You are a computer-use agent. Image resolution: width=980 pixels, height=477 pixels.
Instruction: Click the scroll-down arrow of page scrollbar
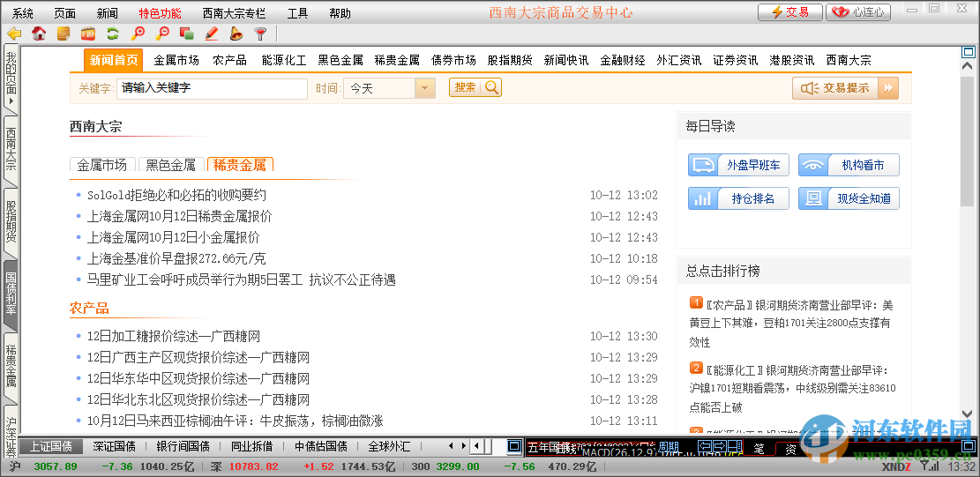click(x=967, y=414)
